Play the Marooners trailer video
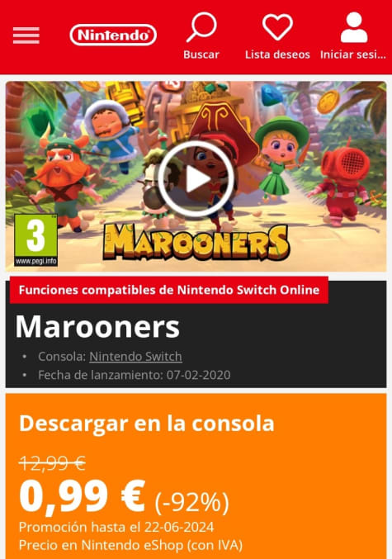The image size is (392, 559). [196, 179]
